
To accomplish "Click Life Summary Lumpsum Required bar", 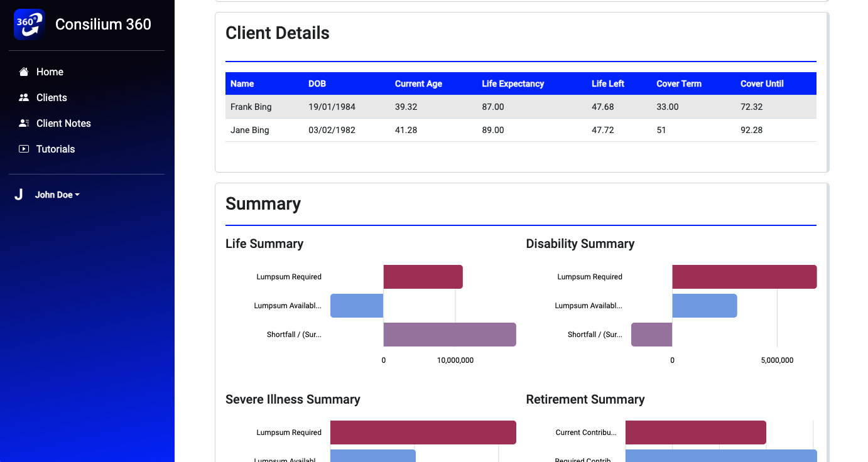I will [423, 277].
